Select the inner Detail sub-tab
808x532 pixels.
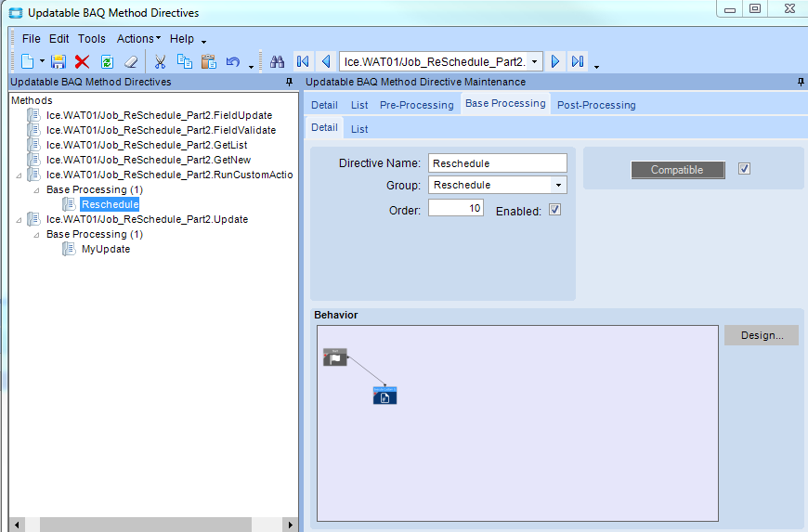324,127
